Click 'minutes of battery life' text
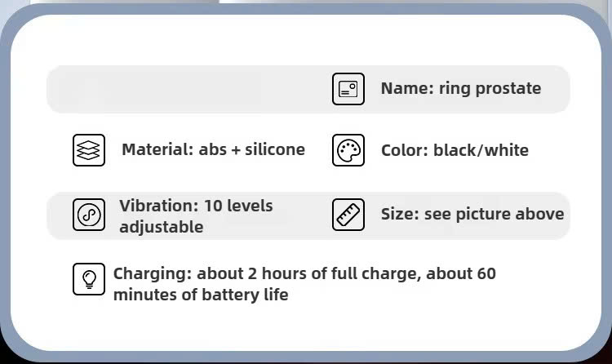The width and height of the screenshot is (612, 364). pyautogui.click(x=200, y=295)
